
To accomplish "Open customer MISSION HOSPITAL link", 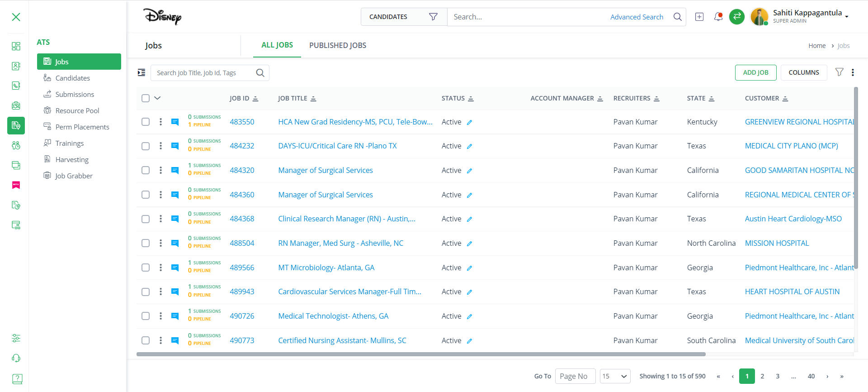I will pos(777,243).
